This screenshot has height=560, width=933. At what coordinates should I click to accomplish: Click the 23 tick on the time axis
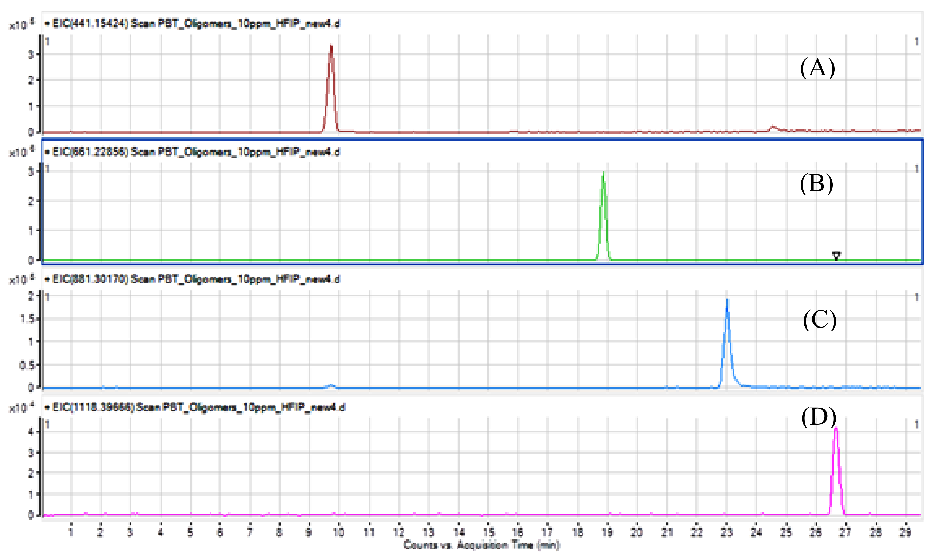click(727, 532)
